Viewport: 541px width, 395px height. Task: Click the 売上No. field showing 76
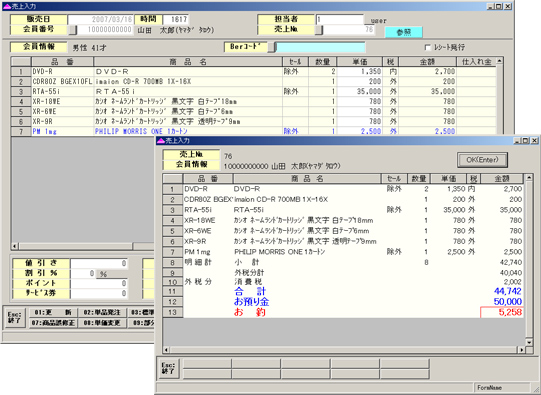pyautogui.click(x=349, y=30)
